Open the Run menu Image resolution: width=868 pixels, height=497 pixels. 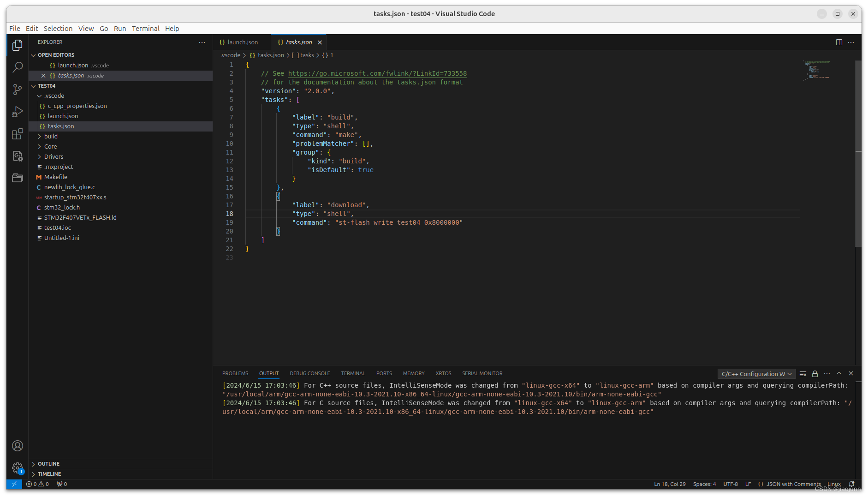(x=120, y=29)
